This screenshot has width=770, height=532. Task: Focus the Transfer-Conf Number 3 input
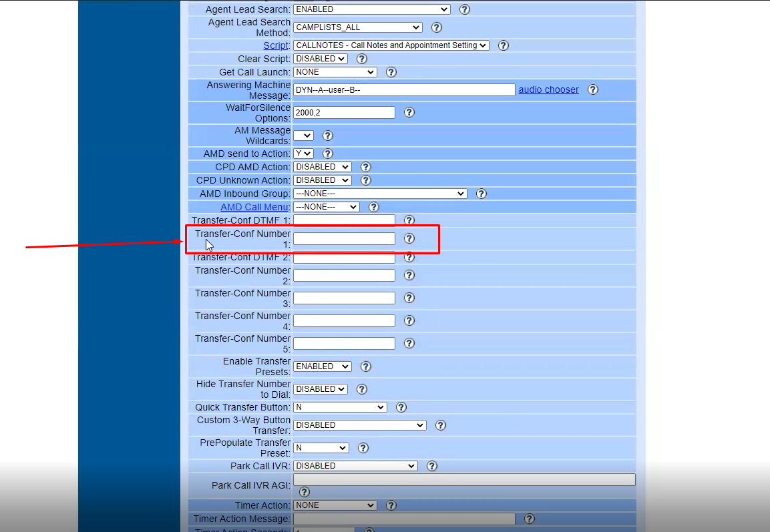pos(344,298)
